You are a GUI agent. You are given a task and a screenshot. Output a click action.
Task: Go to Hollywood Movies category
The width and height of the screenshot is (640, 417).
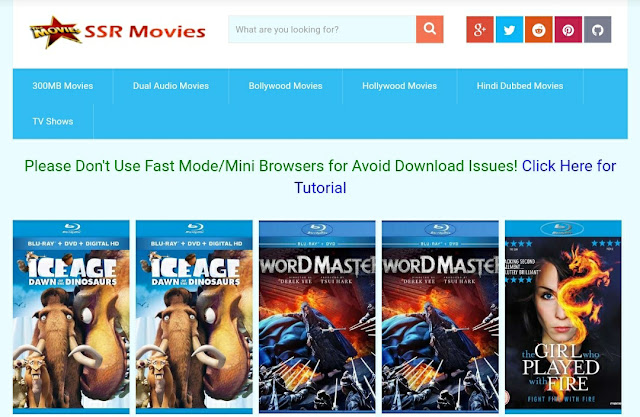point(400,86)
